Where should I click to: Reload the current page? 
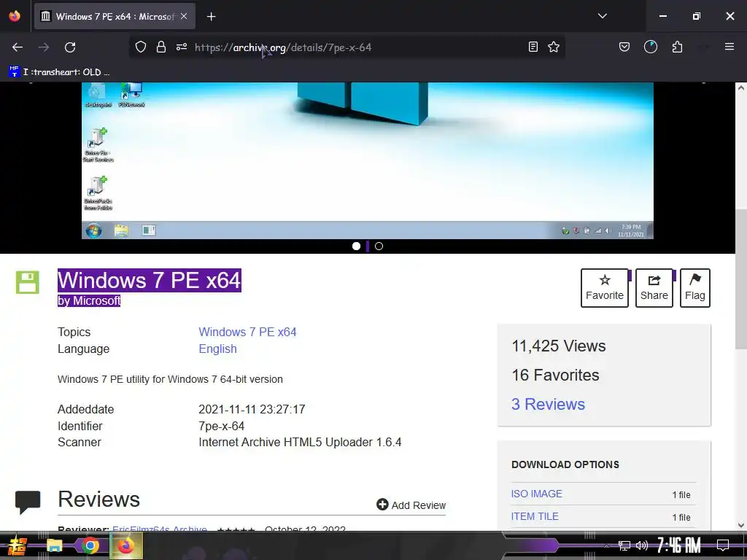click(x=70, y=47)
